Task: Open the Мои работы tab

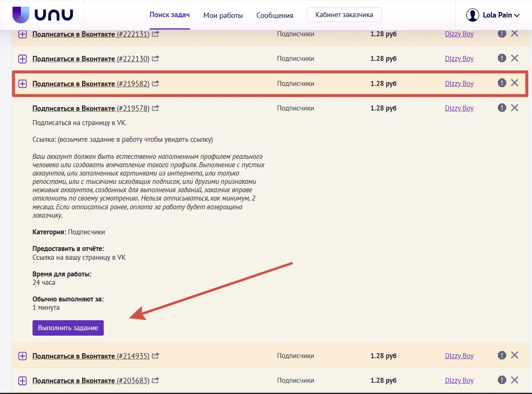Action: click(x=223, y=15)
